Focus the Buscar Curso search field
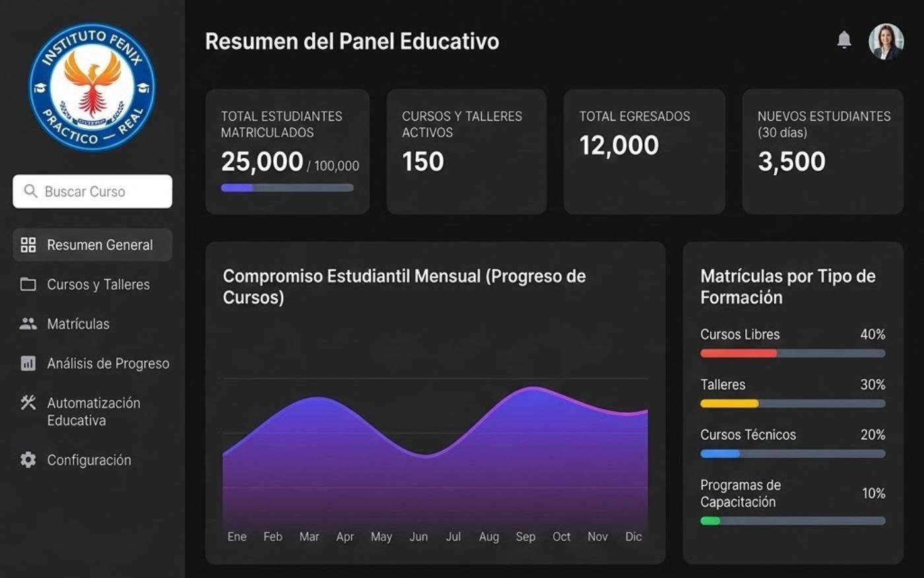Image resolution: width=924 pixels, height=578 pixels. tap(92, 192)
